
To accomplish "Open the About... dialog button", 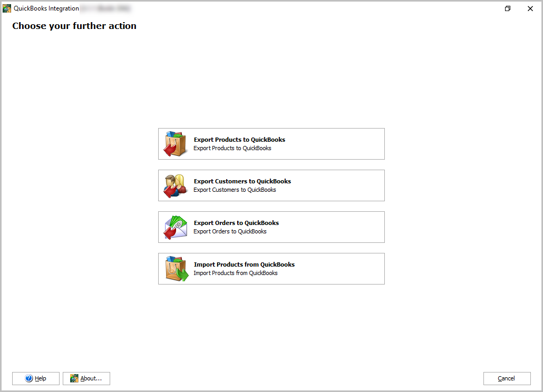I will (86, 378).
